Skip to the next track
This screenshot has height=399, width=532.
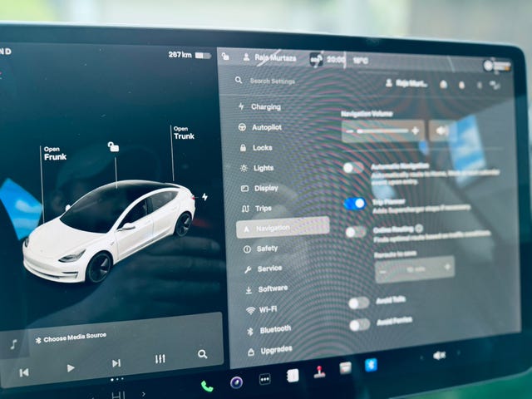(x=116, y=363)
